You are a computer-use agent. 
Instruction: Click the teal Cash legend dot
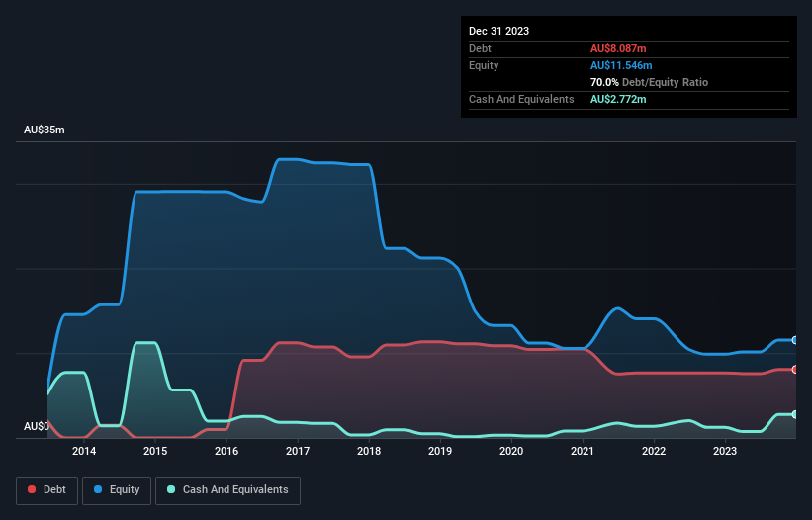(171, 489)
